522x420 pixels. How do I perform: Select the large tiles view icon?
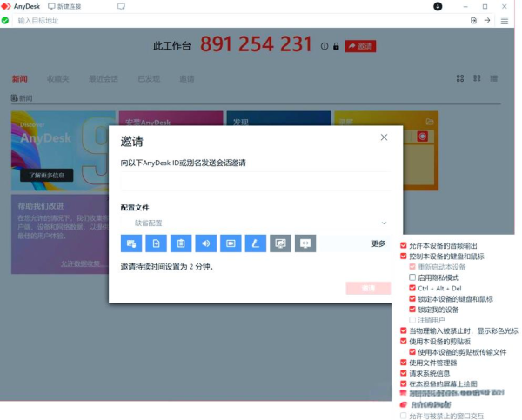click(x=460, y=78)
